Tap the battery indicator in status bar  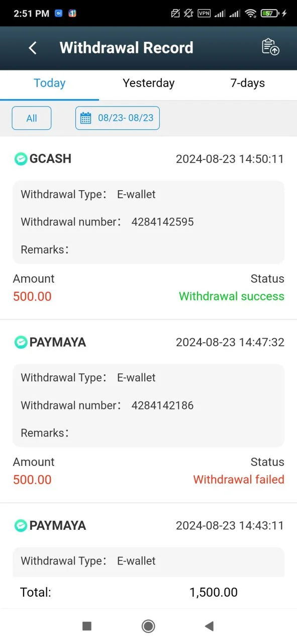269,14
